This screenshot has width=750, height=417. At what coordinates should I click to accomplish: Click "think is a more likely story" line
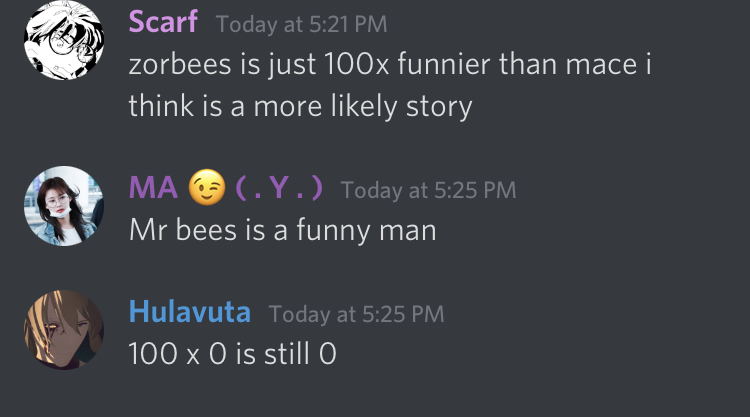pos(300,106)
